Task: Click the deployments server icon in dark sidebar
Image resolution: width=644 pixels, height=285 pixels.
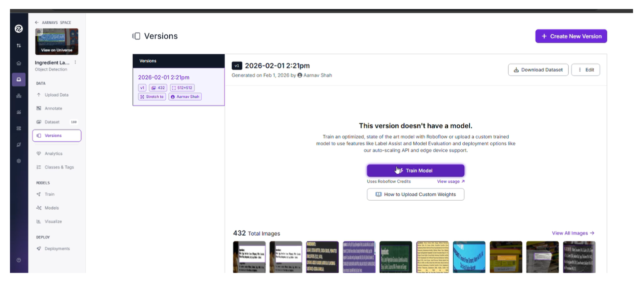Action: pyautogui.click(x=18, y=128)
